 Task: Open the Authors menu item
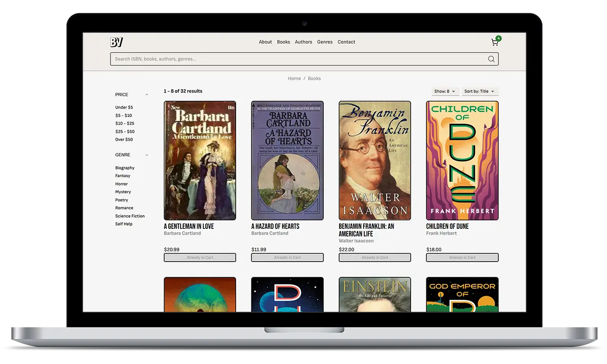[303, 42]
